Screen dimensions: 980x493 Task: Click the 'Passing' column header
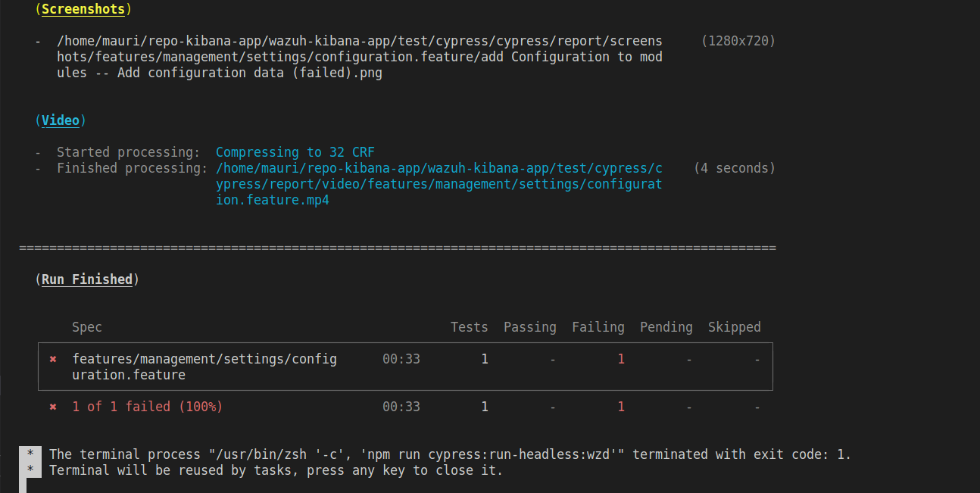point(529,326)
